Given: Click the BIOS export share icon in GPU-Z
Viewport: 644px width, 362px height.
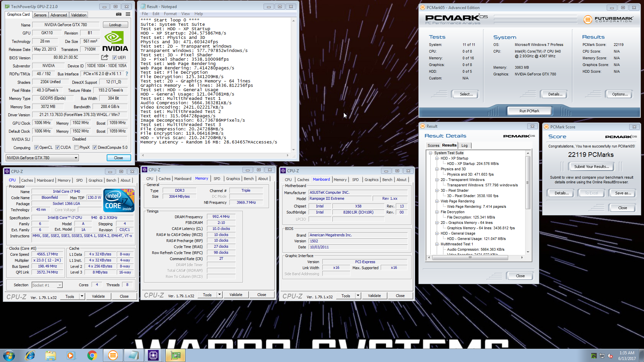Looking at the screenshot, I should tap(105, 57).
